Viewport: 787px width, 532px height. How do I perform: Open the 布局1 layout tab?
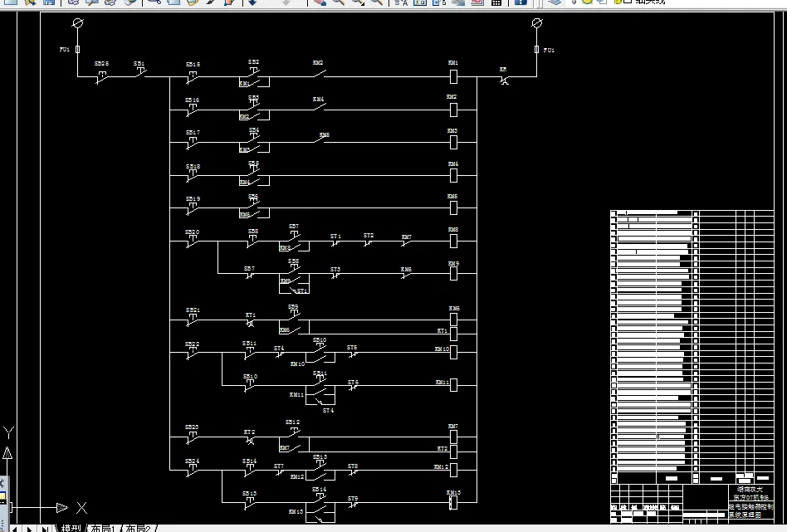point(103,528)
